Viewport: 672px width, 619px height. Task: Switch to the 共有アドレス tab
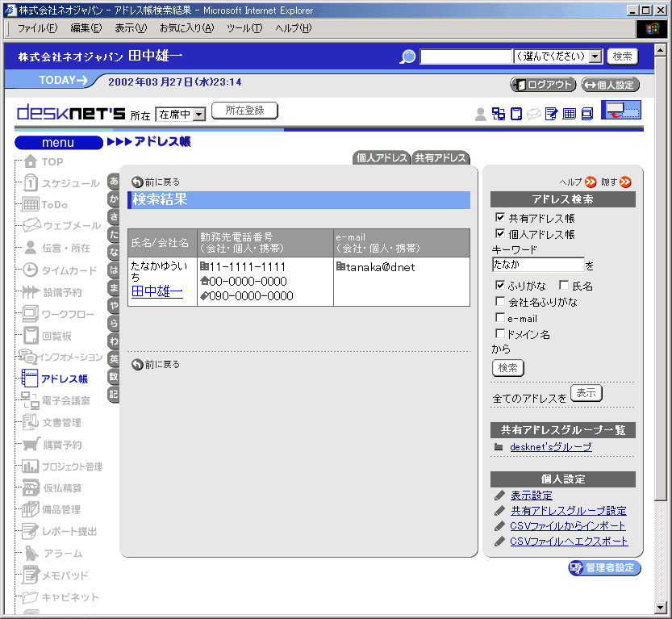point(440,157)
